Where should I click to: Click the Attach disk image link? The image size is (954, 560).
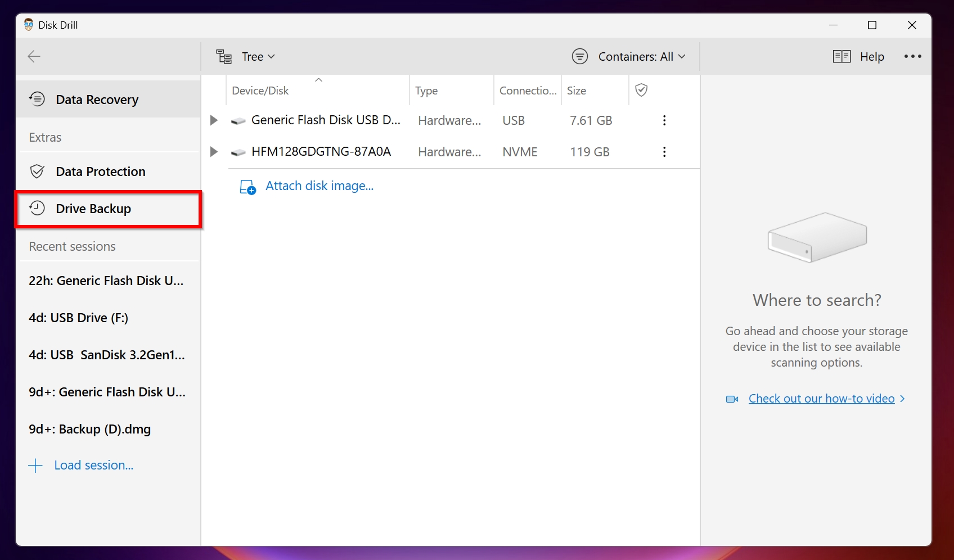point(319,186)
